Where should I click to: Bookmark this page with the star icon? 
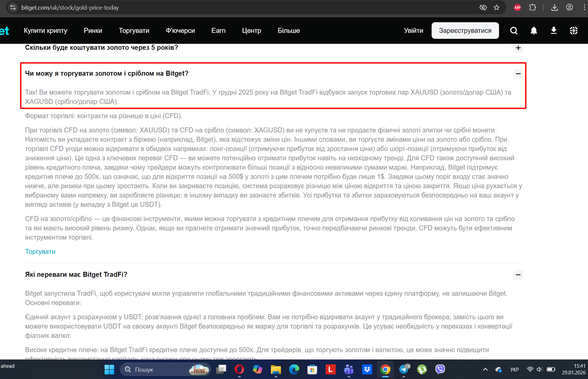coord(496,7)
